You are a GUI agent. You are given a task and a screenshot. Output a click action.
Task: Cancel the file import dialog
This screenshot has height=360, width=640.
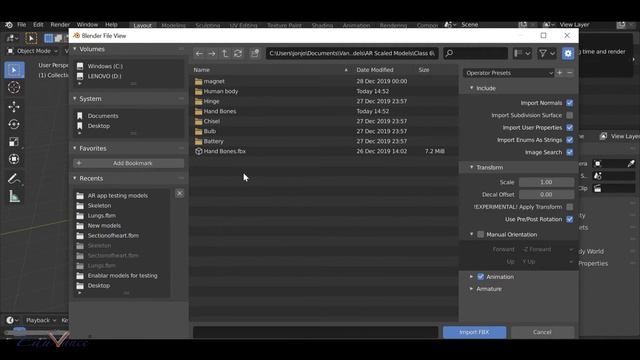[x=542, y=332]
